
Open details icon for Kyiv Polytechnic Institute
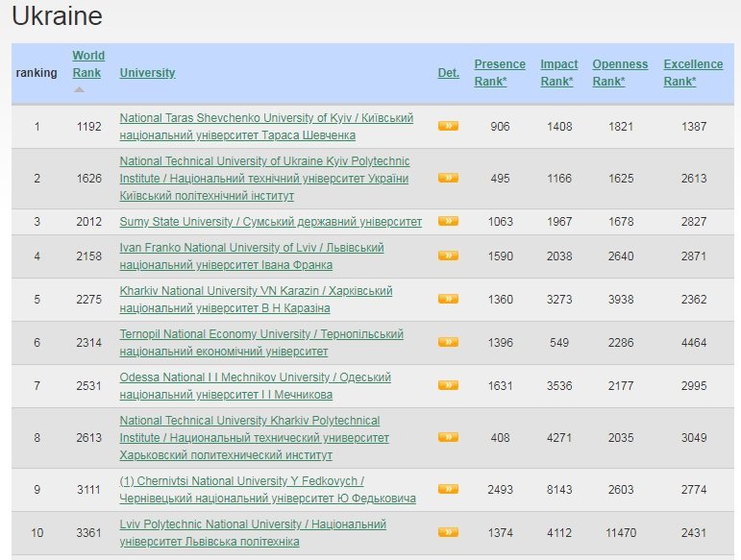pos(448,178)
